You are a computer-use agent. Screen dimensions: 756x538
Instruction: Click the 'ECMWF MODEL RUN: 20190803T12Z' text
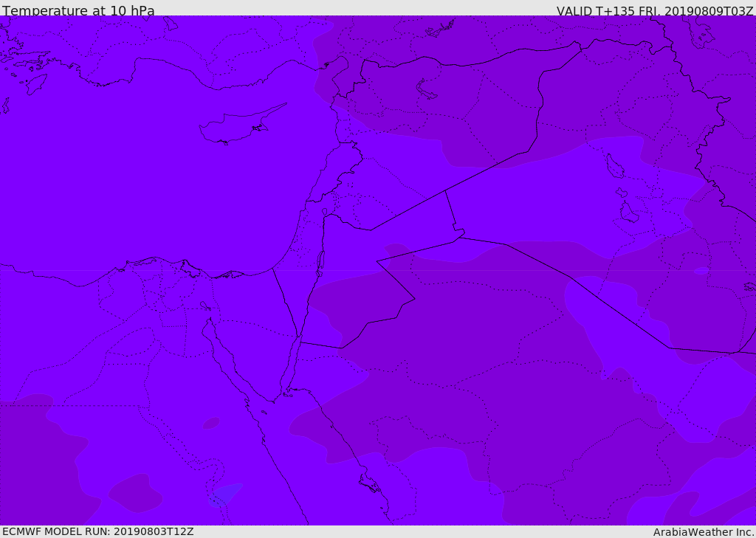98,531
